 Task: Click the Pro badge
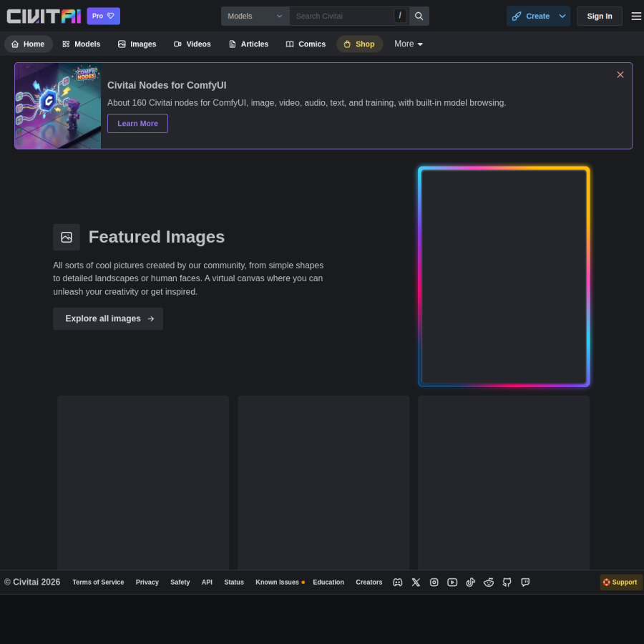coord(104,16)
